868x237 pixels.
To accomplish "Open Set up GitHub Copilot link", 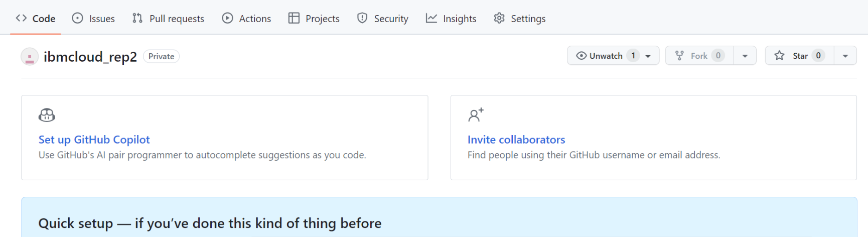I will [x=94, y=140].
